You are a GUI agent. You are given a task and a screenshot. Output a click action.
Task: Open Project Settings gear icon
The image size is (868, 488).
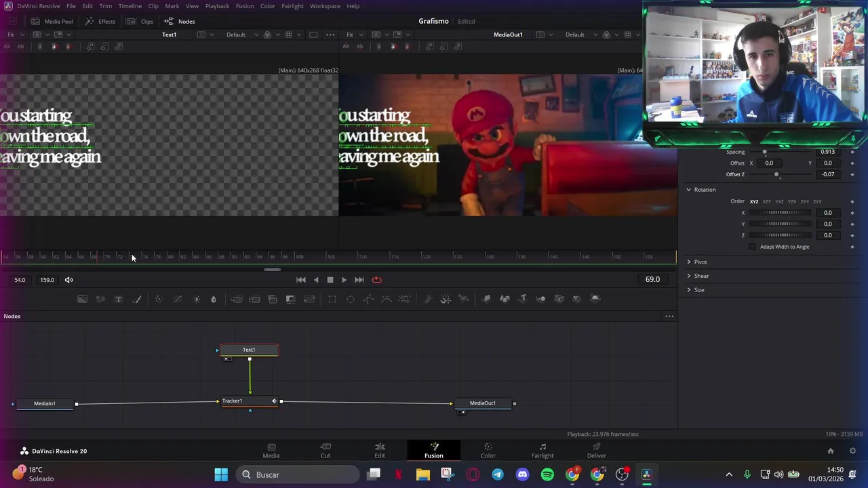pos(852,451)
